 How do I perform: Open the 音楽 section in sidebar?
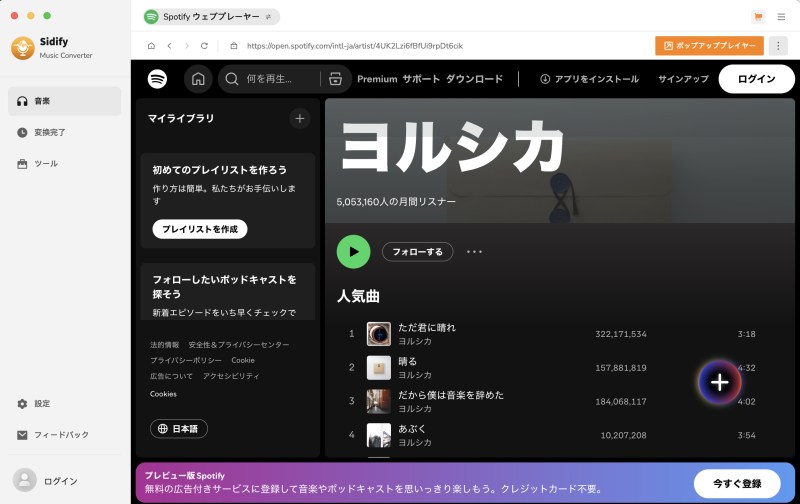tap(64, 101)
